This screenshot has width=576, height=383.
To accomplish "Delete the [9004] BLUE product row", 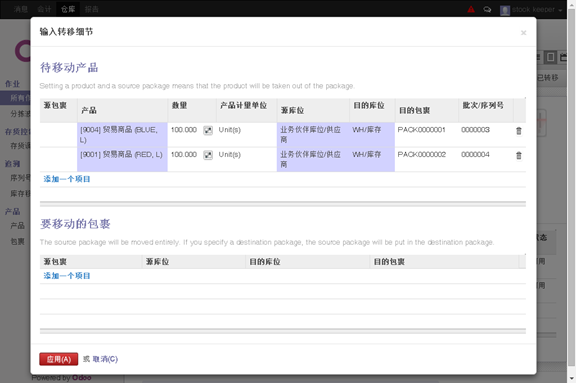I will (519, 131).
